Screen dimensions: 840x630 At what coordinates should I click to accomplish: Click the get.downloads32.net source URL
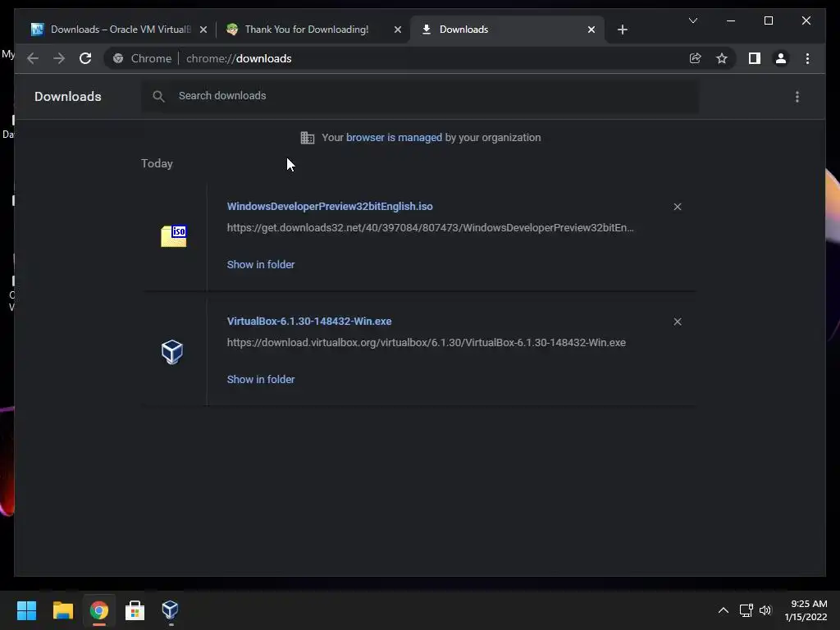[x=430, y=228]
